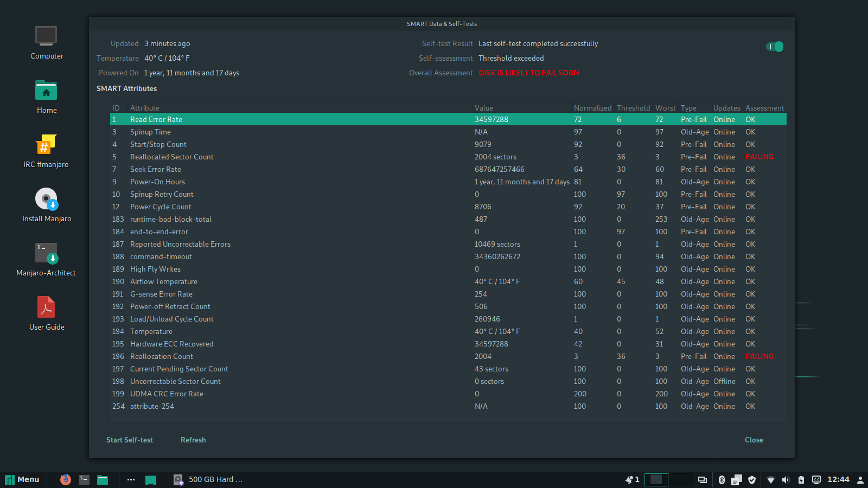Image resolution: width=868 pixels, height=488 pixels.
Task: Select the Start/Stop Count row
Action: (x=448, y=144)
